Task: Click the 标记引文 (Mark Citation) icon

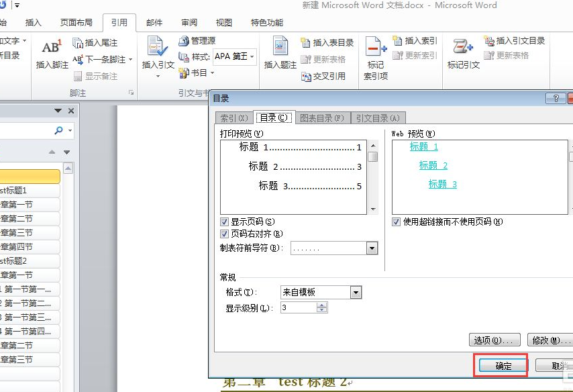Action: [x=463, y=48]
